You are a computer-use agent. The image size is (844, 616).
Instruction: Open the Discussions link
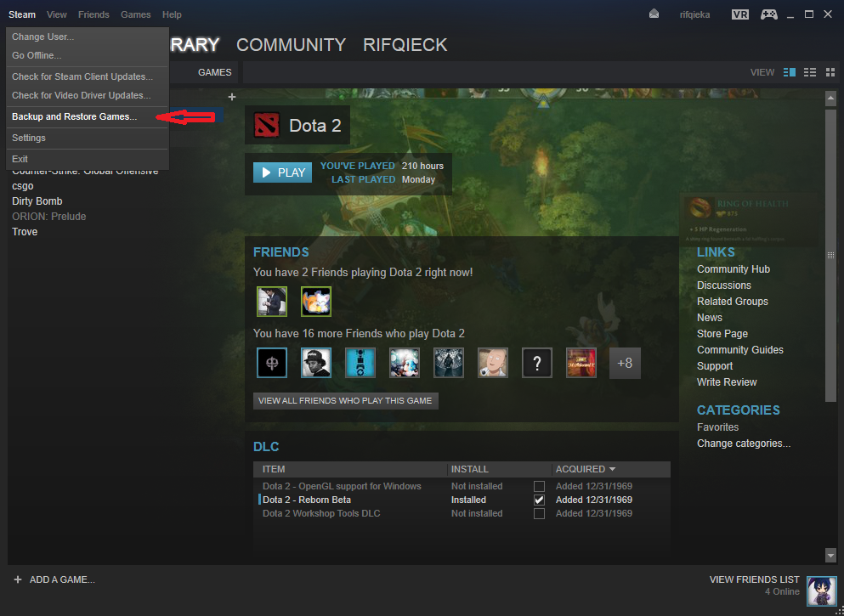pos(724,285)
